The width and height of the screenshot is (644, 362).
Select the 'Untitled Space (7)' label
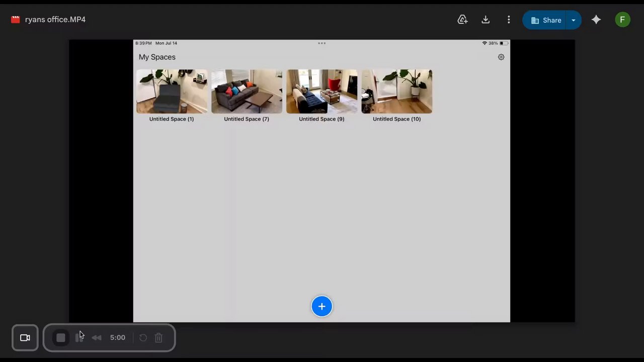[247, 119]
